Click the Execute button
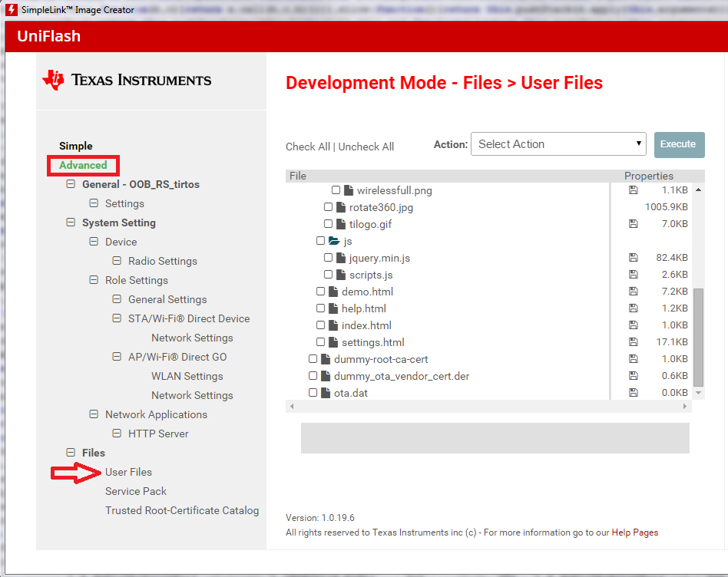728x577 pixels. (x=680, y=145)
